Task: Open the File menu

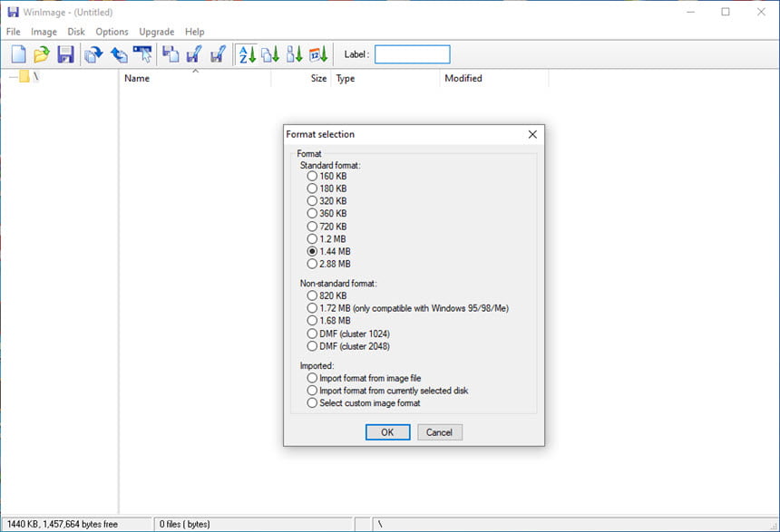Action: [x=13, y=32]
